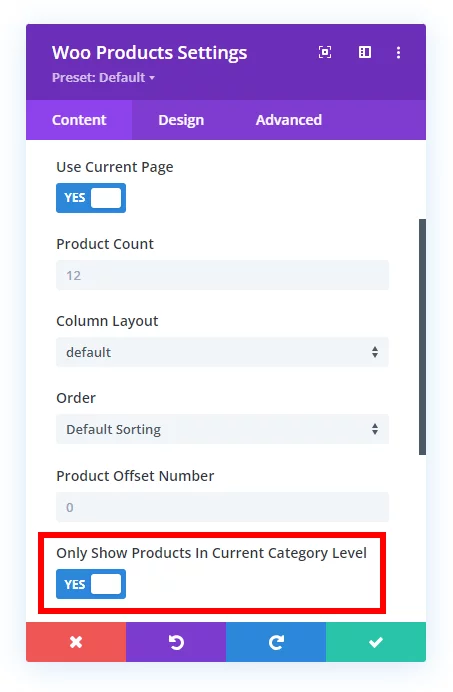This screenshot has width=453, height=692.
Task: Click the Woo Products Settings title
Action: click(149, 53)
